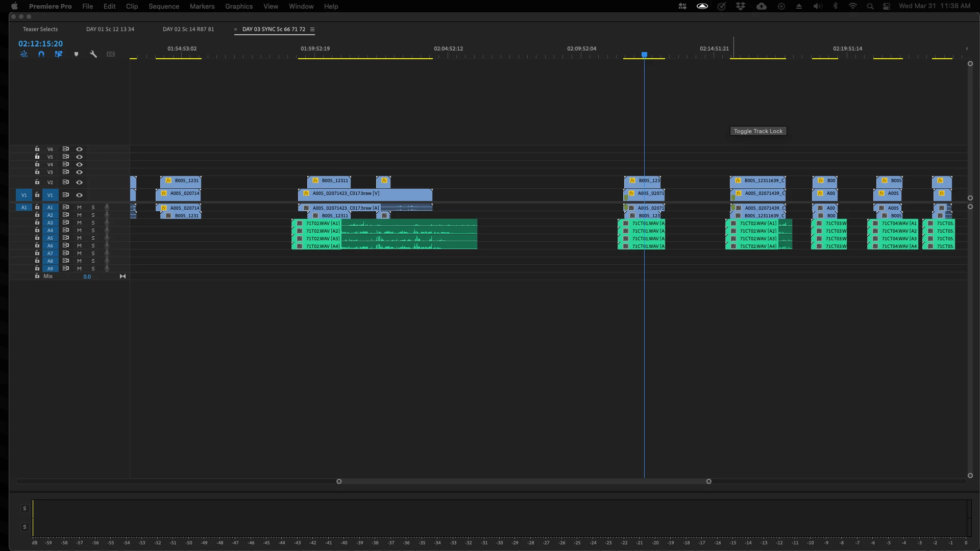The height and width of the screenshot is (551, 980).
Task: Toggle Linked Selection icon
Action: click(x=59, y=54)
